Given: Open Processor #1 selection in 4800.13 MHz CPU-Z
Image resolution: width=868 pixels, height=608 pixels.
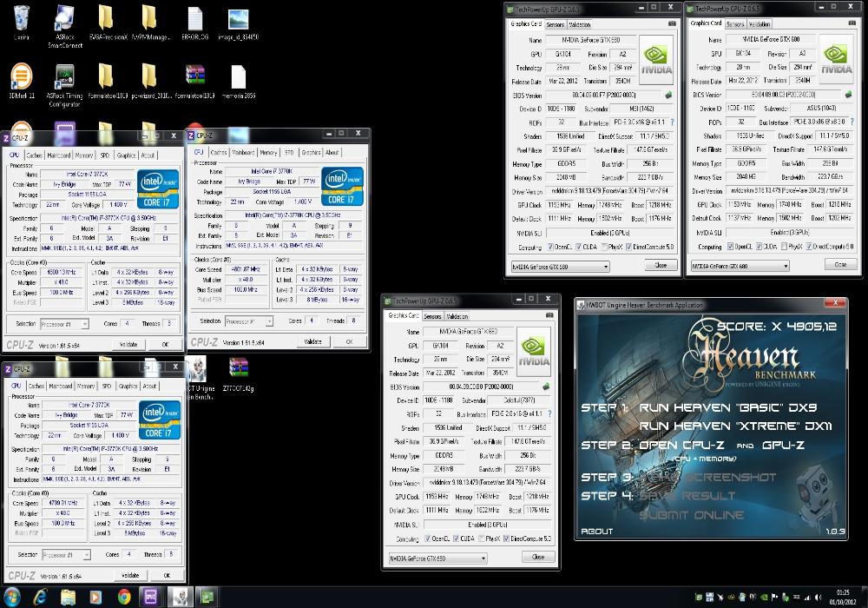Looking at the screenshot, I should pyautogui.click(x=64, y=324).
